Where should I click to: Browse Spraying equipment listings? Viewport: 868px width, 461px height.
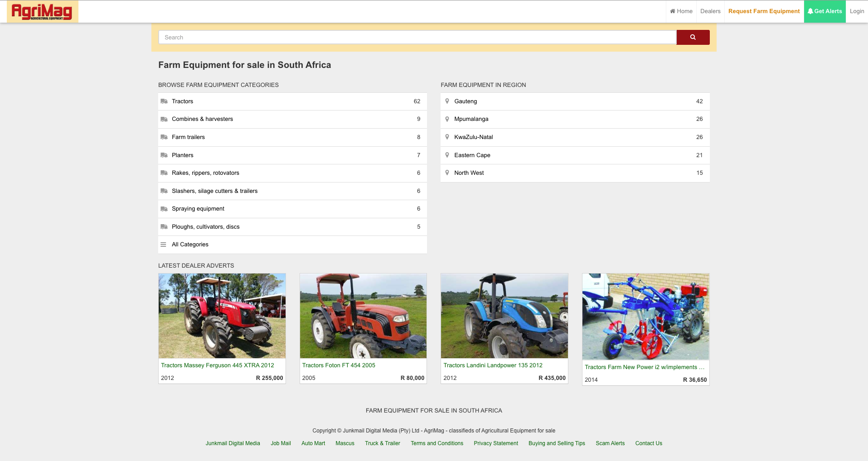tap(292, 209)
